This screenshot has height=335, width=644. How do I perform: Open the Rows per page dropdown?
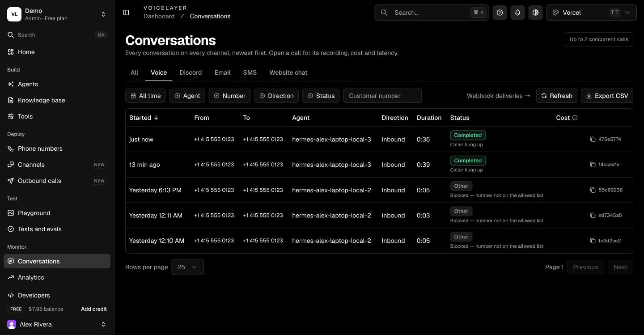click(187, 267)
